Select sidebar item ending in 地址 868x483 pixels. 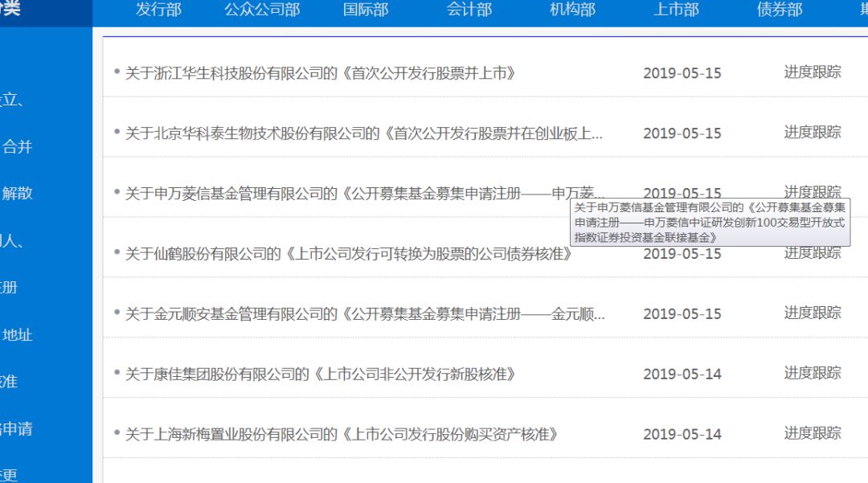(x=17, y=335)
